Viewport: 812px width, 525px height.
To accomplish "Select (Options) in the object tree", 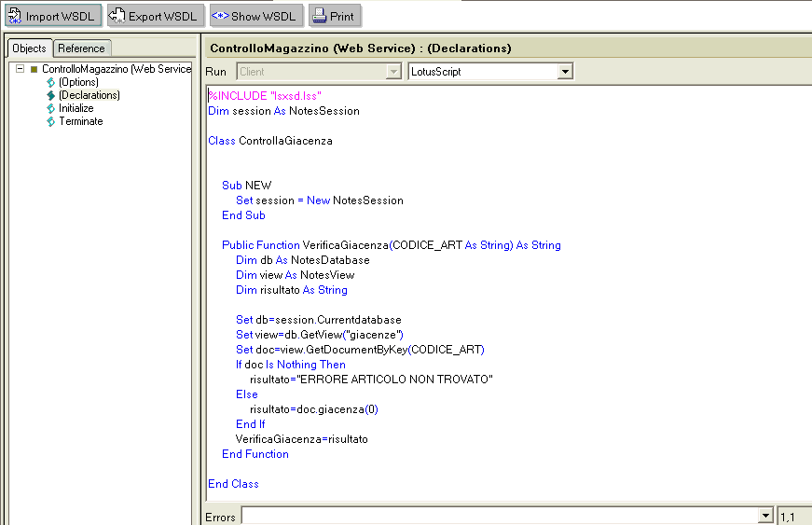I will (78, 82).
